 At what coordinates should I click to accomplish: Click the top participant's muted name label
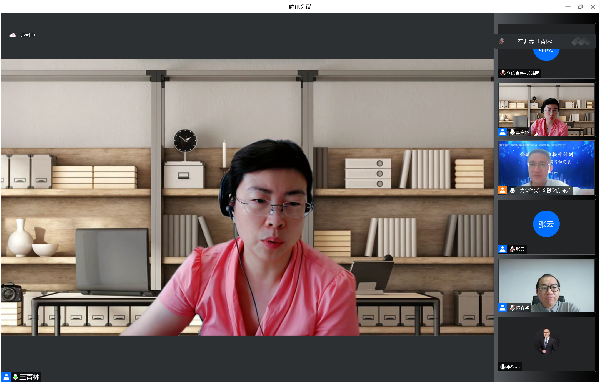click(520, 73)
